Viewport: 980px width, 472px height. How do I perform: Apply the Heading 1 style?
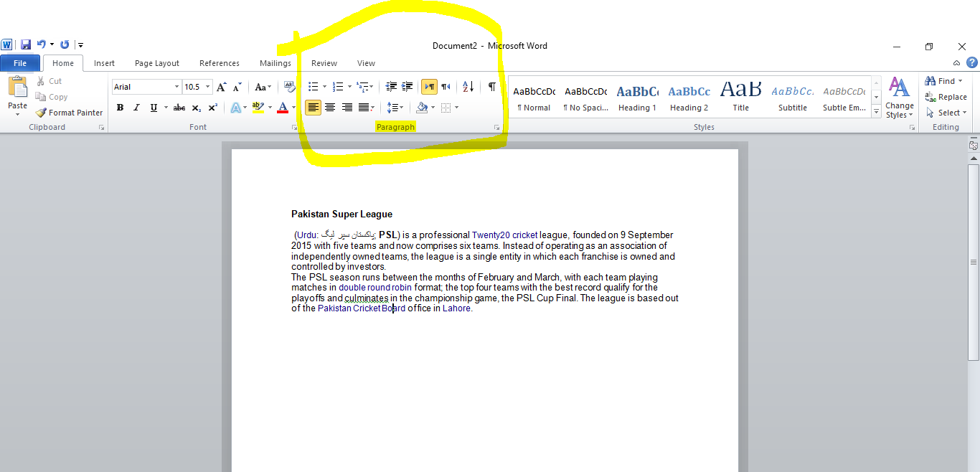[637, 95]
